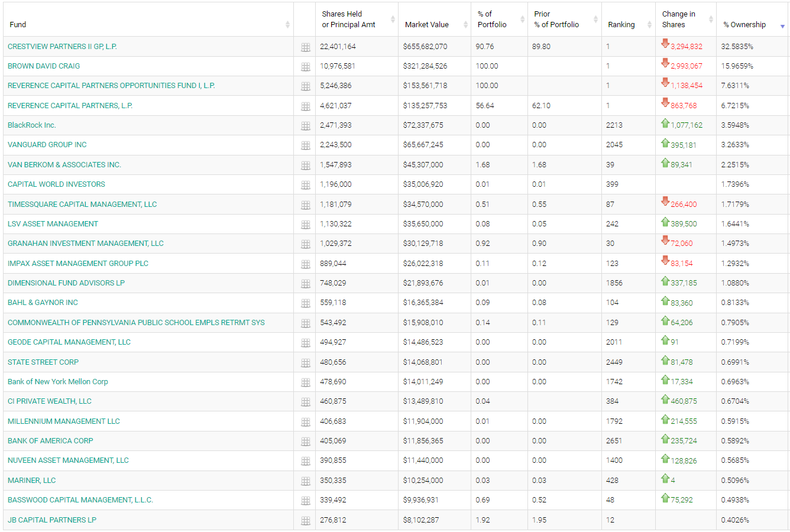The image size is (790, 532).
Task: Open grid icon for CRESTVIEW PARTNERS II GP
Action: coord(306,47)
